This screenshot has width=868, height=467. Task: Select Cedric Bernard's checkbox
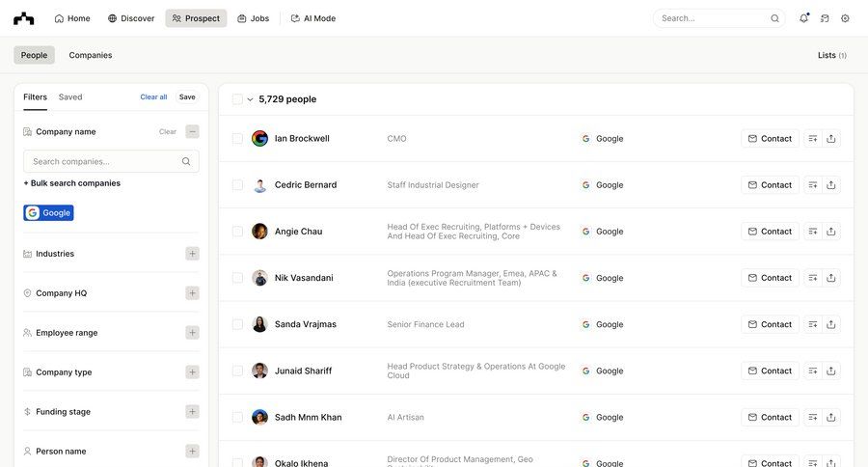(237, 185)
